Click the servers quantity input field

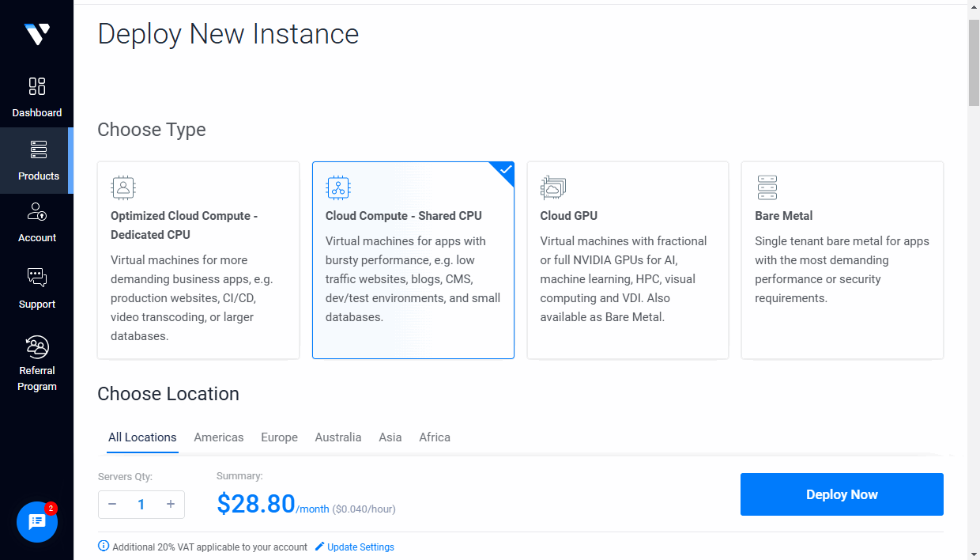point(141,504)
